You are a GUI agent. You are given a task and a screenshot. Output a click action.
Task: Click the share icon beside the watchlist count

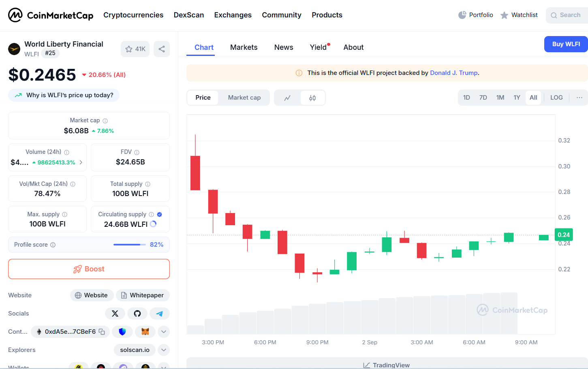(x=162, y=49)
